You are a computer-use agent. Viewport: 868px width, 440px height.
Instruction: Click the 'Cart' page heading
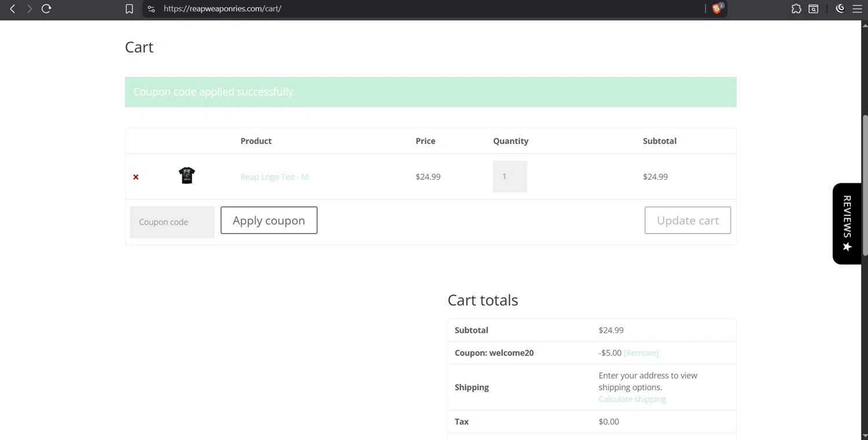(139, 47)
